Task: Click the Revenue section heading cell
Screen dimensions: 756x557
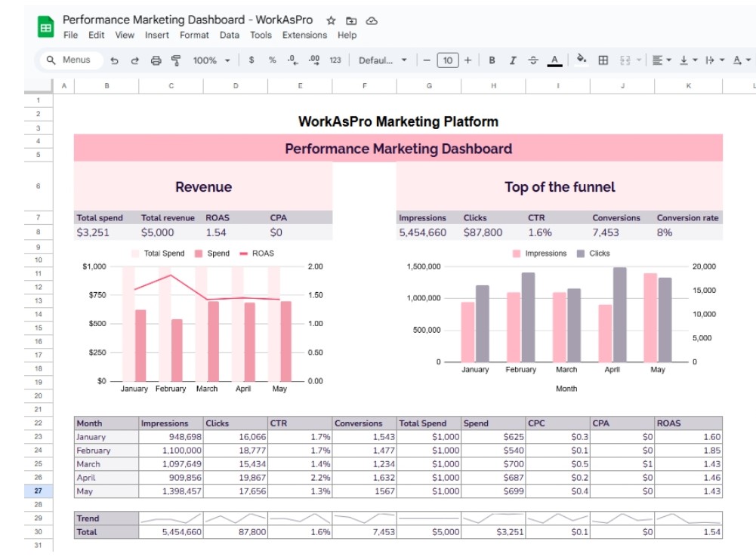Action: pos(203,186)
